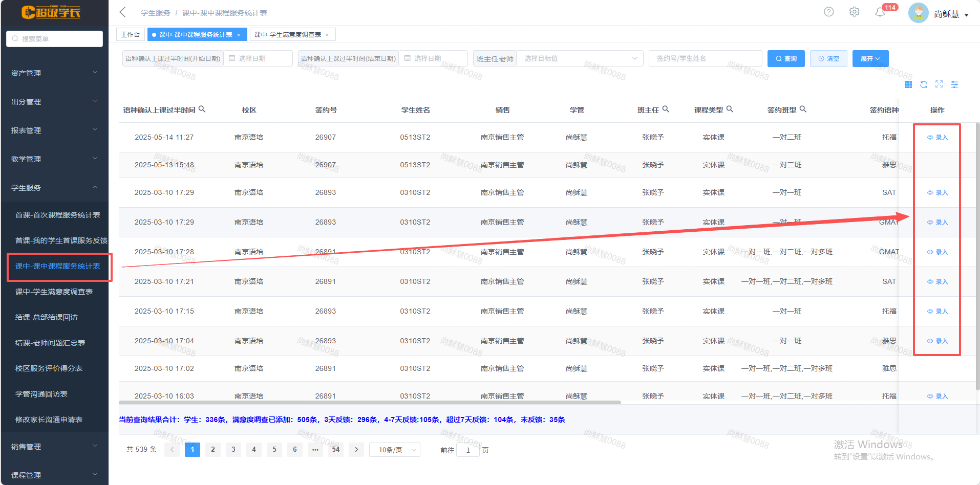Expand the 资产管理 sidebar menu
The width and height of the screenshot is (980, 485).
coord(54,73)
